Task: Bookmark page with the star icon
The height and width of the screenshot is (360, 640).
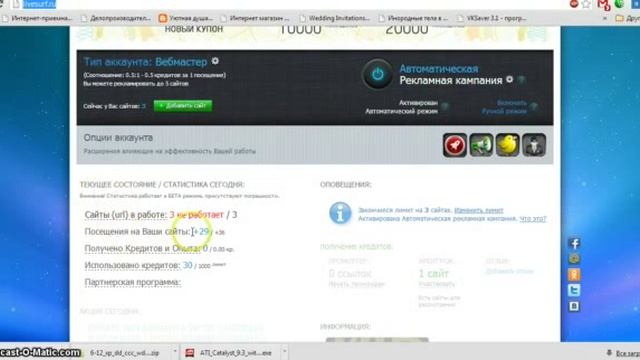Action: 586,4
